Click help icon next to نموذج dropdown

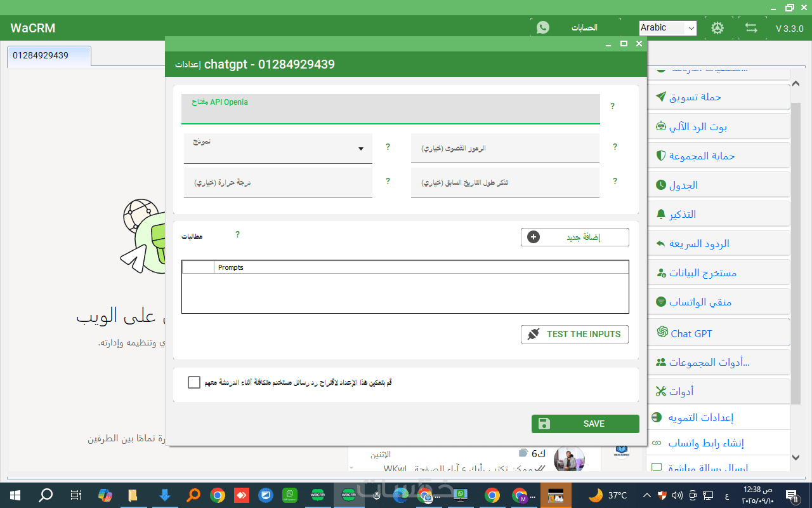pos(388,147)
